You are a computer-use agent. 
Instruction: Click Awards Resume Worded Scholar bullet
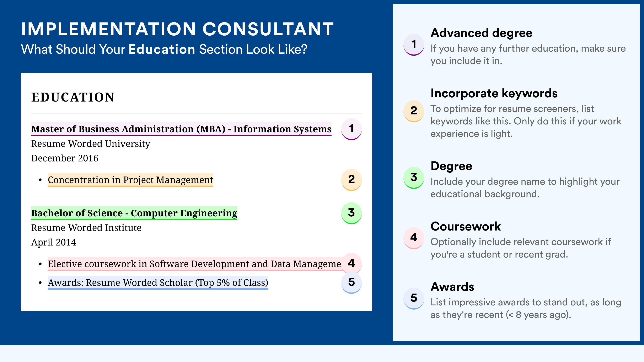[x=158, y=283]
